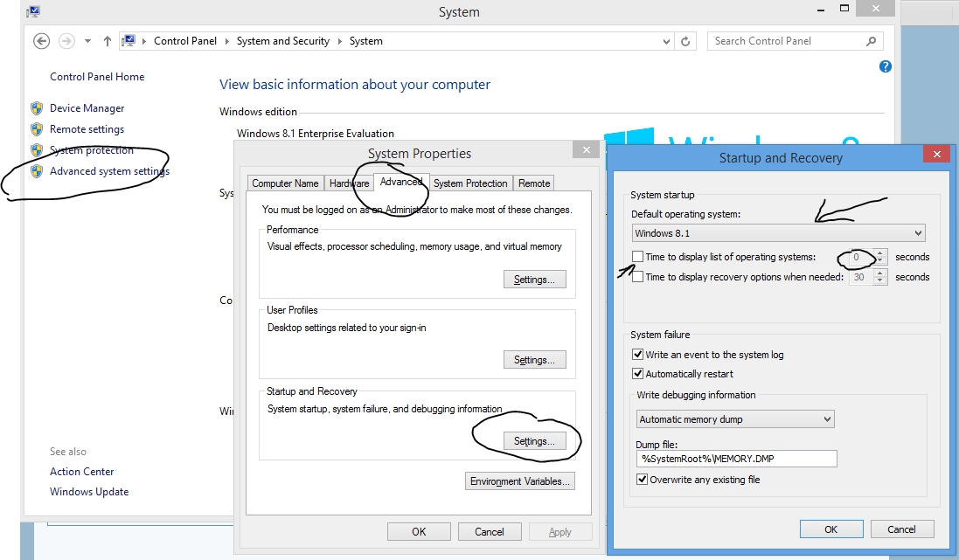
Task: Click the recovery options seconds field
Action: click(862, 277)
